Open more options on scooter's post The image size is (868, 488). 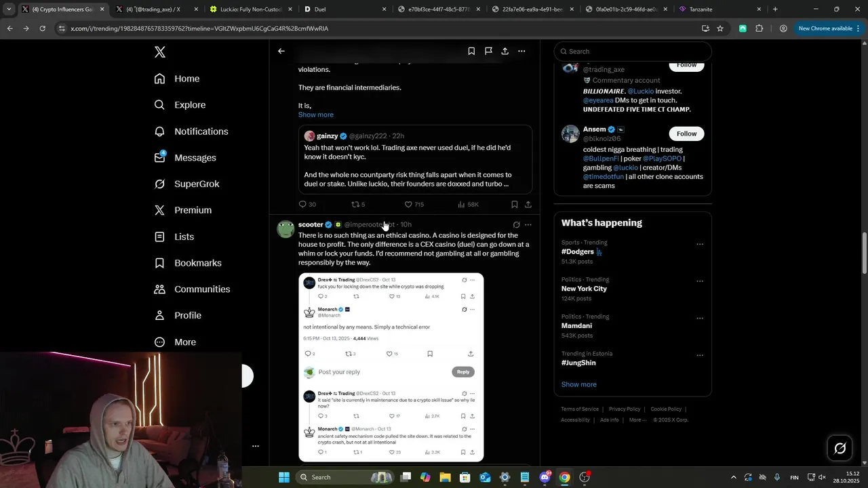click(528, 224)
